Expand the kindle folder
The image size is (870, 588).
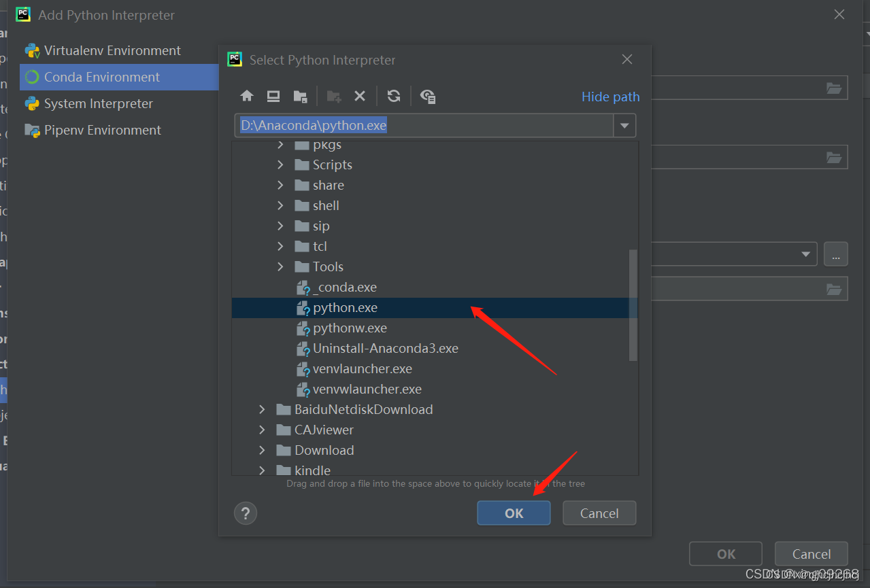click(262, 470)
